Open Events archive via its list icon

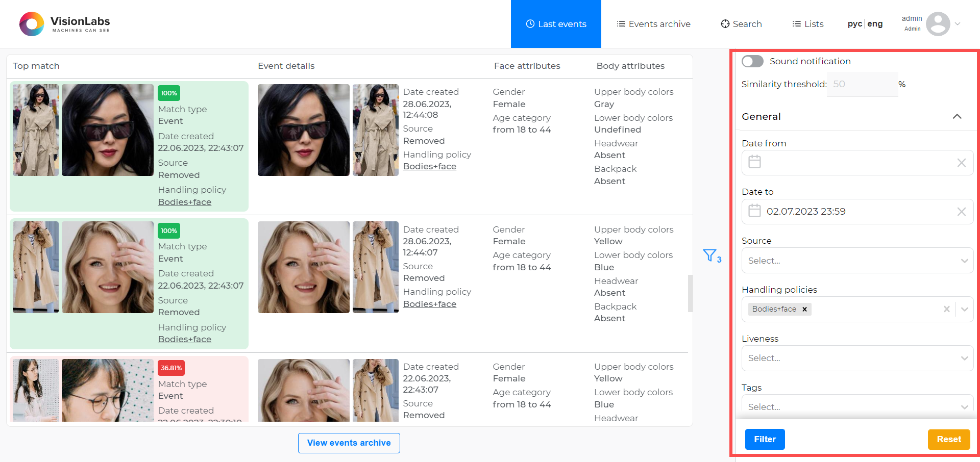[622, 23]
